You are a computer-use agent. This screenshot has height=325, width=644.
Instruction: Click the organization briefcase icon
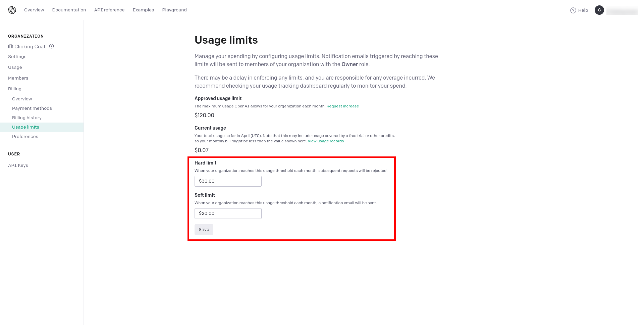pyautogui.click(x=10, y=46)
